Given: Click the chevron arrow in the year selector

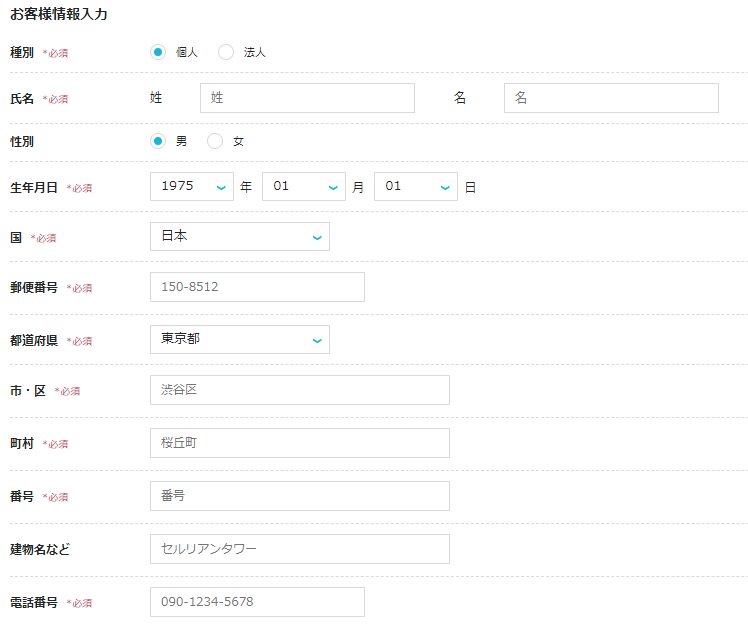Looking at the screenshot, I should (221, 187).
